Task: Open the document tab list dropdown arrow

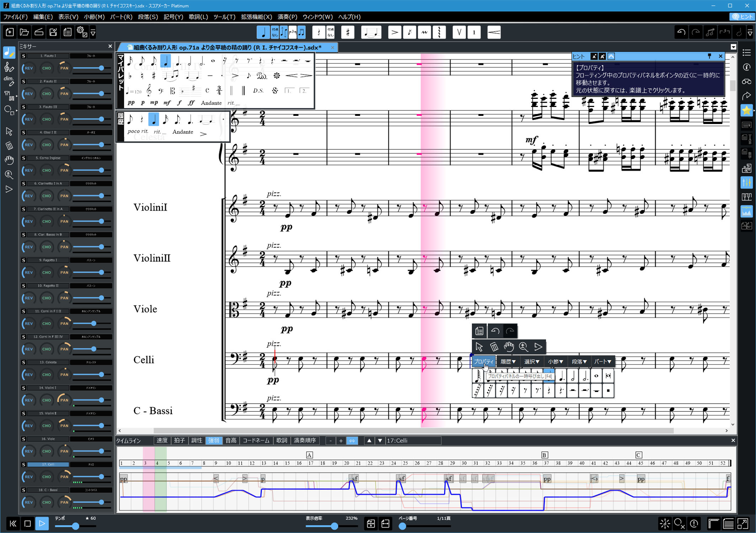Action: coord(733,47)
